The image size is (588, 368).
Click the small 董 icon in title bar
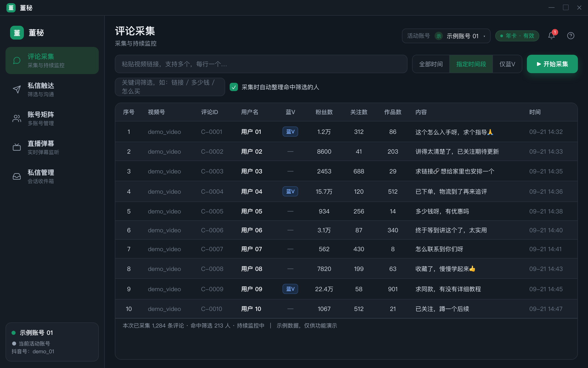pos(11,8)
